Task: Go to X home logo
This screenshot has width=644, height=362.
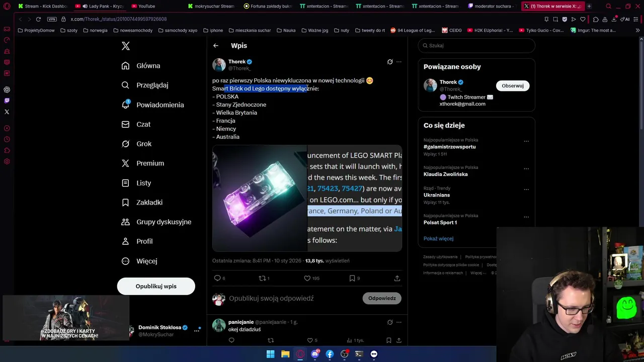Action: pos(126,46)
